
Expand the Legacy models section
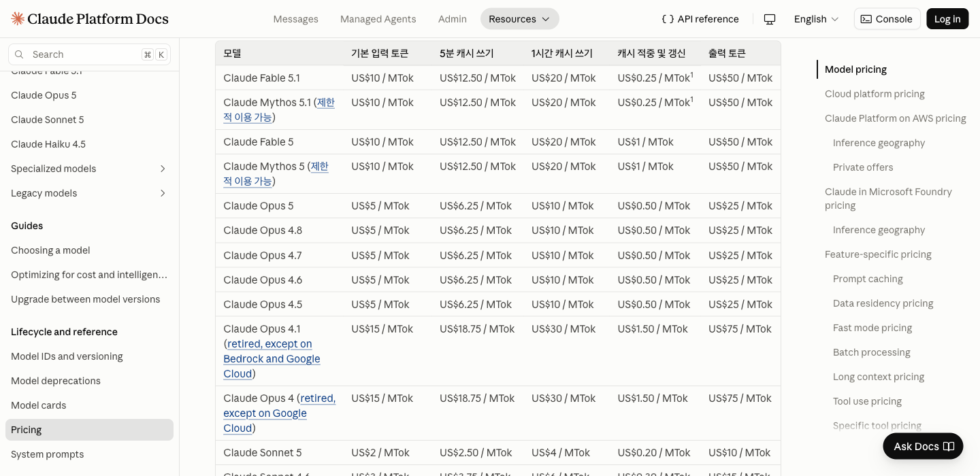[x=89, y=193]
